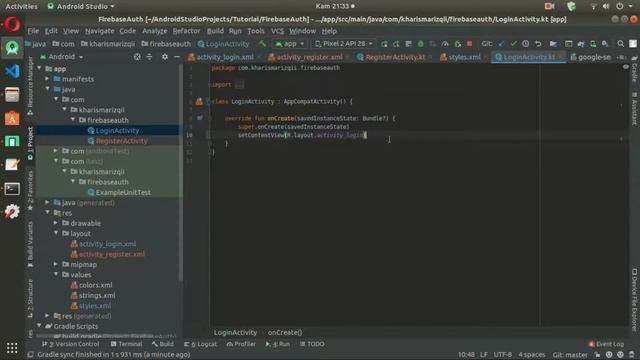Click the project panel settings gear icon

[164, 57]
